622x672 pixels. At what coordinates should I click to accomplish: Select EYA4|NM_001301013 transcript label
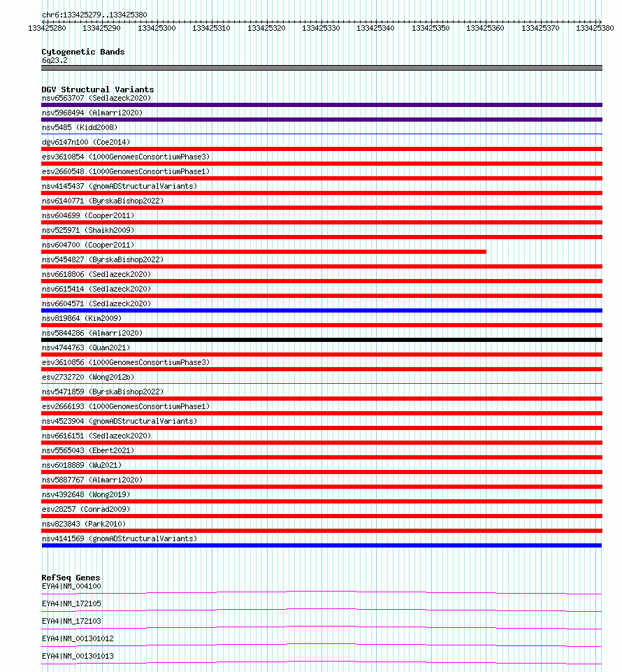[78, 656]
